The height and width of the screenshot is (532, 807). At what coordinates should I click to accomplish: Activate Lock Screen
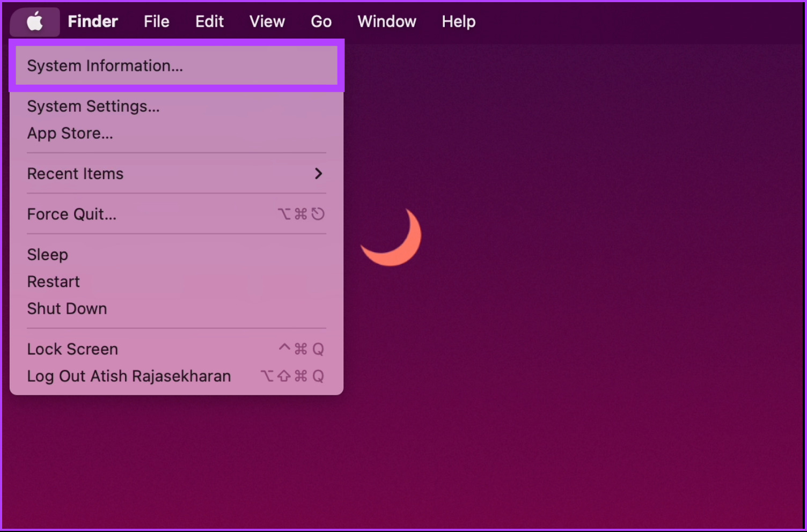72,349
